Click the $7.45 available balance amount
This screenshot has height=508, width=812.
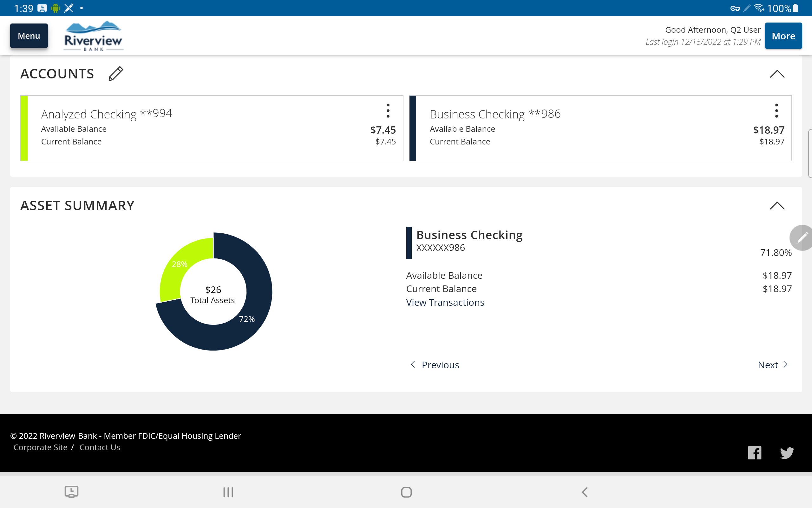tap(383, 130)
